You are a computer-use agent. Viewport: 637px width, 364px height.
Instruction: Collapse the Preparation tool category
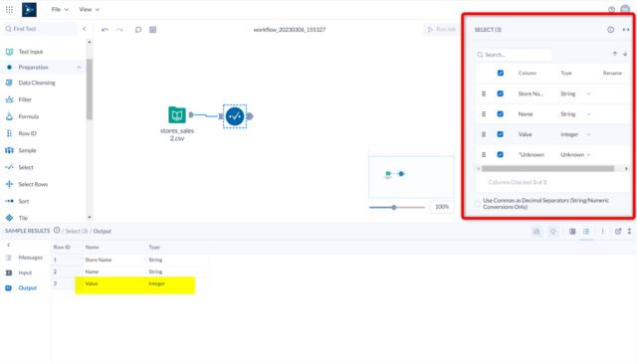pos(80,68)
